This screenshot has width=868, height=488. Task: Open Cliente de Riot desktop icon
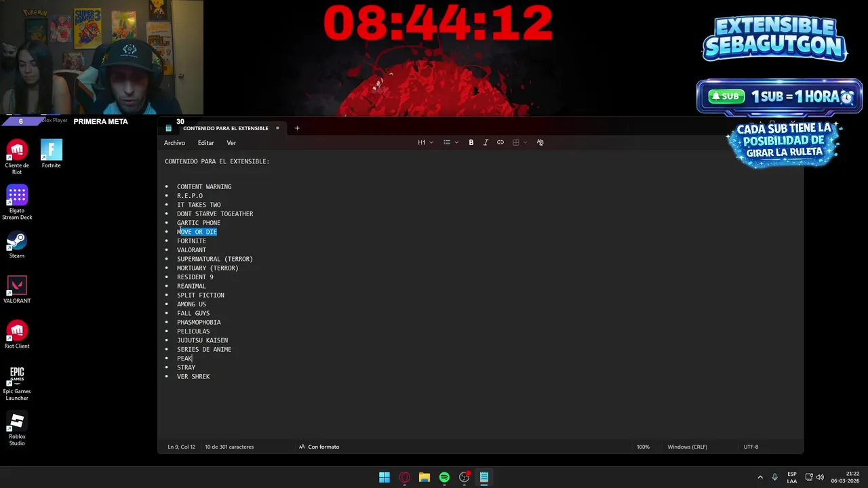[x=17, y=157]
